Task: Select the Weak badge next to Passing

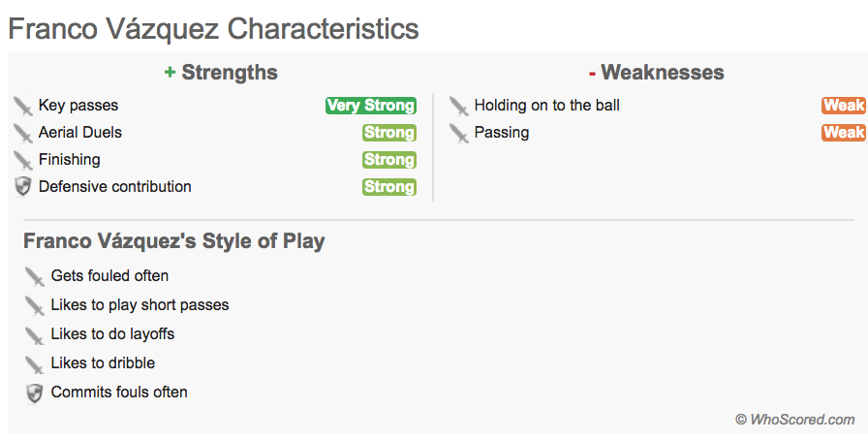Action: pyautogui.click(x=844, y=133)
